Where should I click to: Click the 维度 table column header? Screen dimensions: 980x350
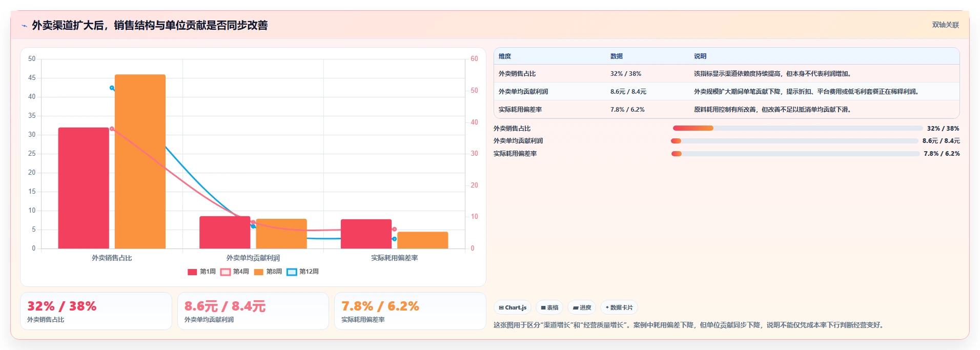tap(505, 56)
